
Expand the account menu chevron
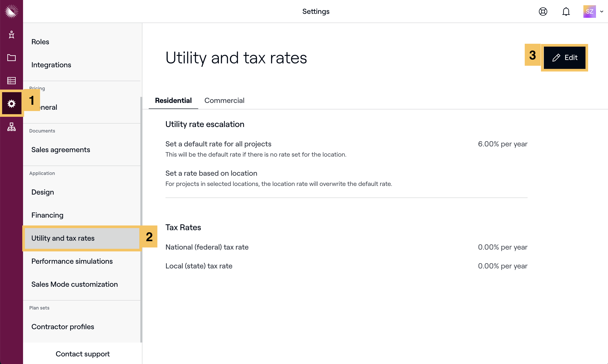click(602, 12)
